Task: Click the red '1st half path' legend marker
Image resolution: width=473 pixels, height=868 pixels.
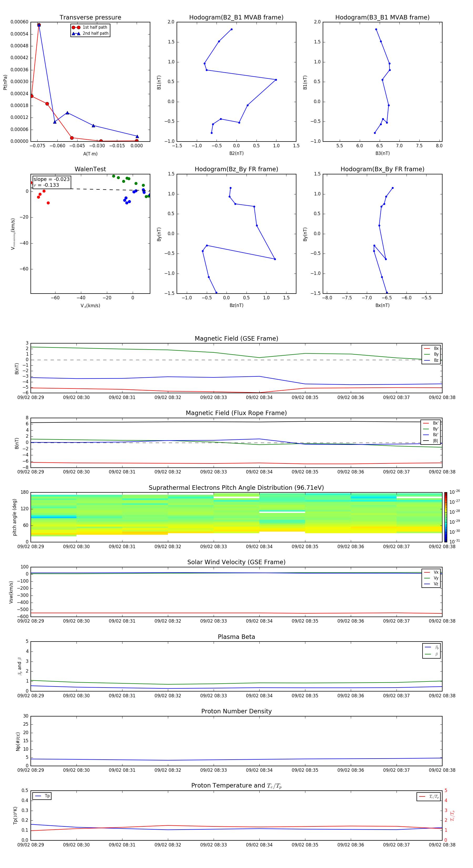Action: click(x=76, y=27)
